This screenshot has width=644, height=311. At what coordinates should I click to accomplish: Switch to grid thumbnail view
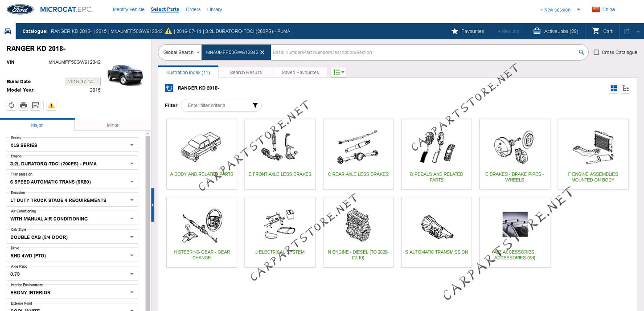pos(614,88)
